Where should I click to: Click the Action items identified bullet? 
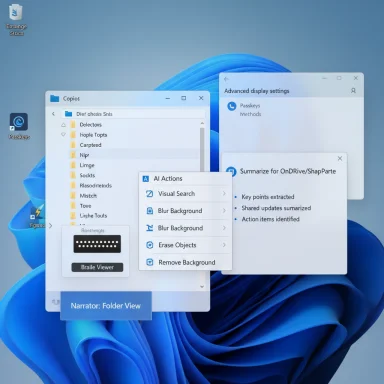pyautogui.click(x=270, y=219)
